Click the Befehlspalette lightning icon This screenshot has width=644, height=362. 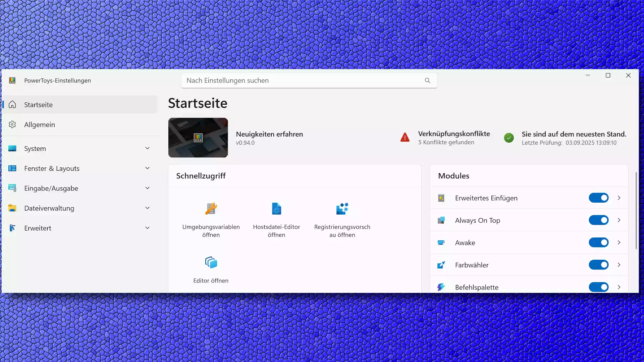[x=441, y=287]
